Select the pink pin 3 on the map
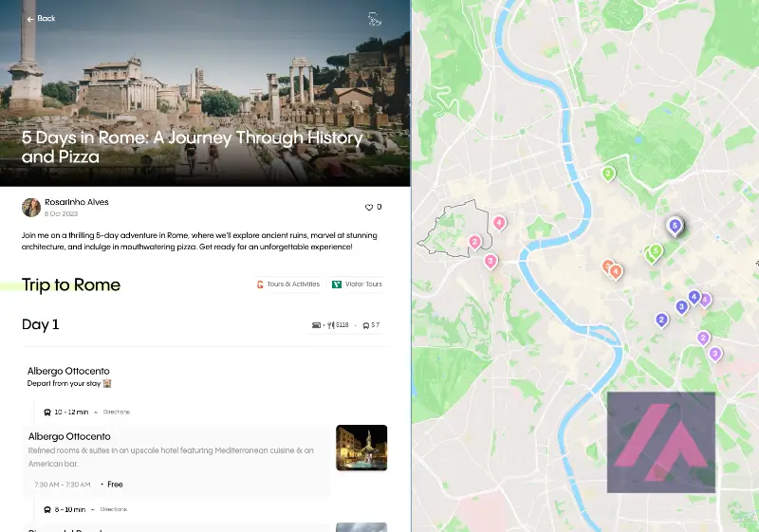The image size is (759, 532). point(491,262)
